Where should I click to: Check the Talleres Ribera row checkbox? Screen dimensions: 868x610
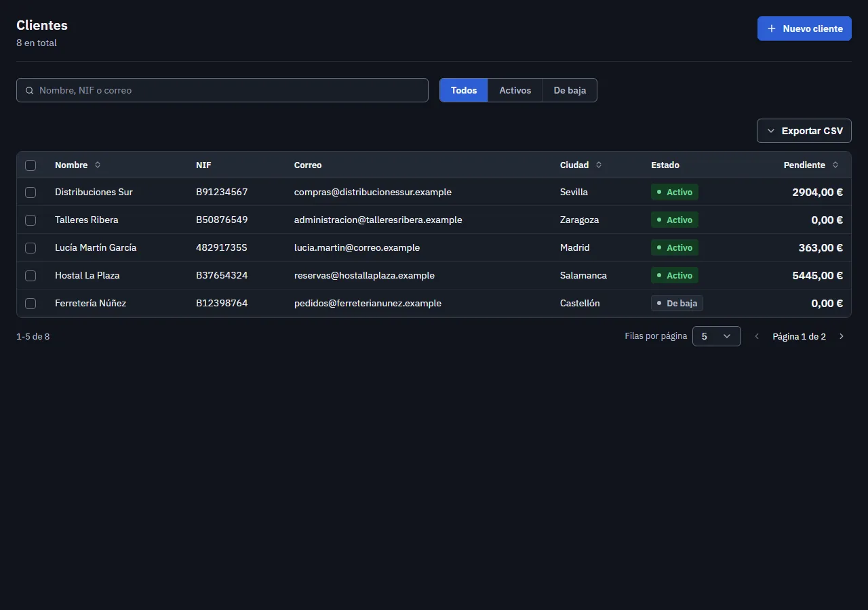(x=31, y=220)
